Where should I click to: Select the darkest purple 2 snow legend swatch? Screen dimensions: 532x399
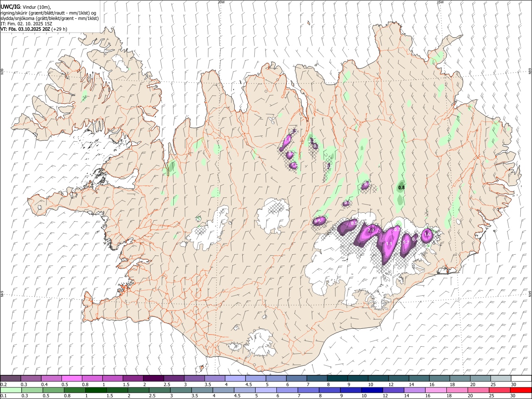[x=153, y=378]
